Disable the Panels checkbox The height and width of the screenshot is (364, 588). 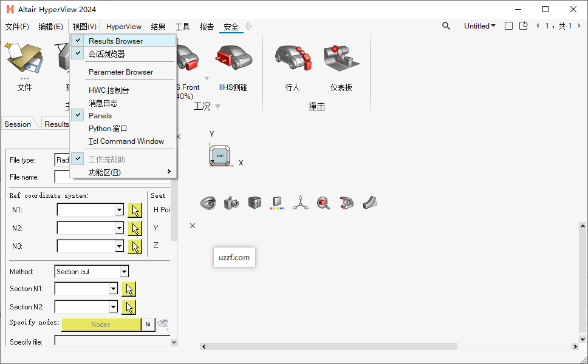[x=78, y=115]
